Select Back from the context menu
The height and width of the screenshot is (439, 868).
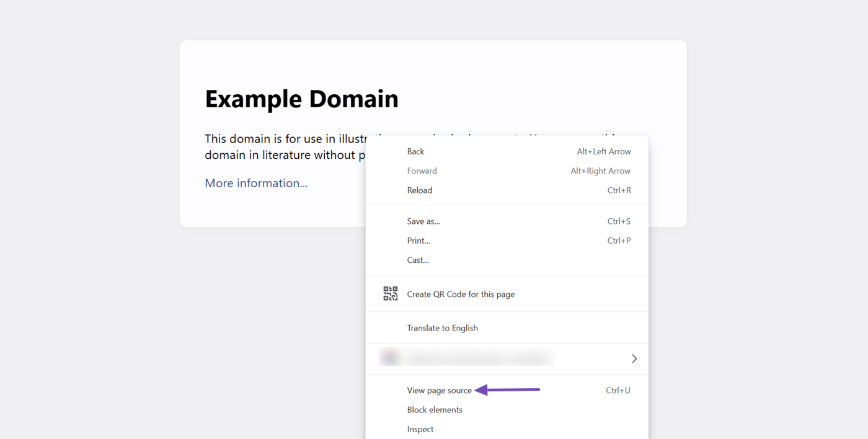(x=416, y=151)
